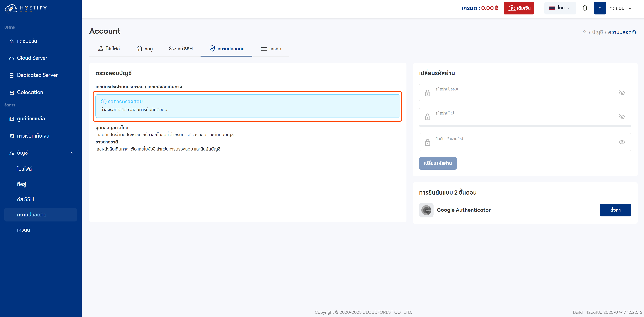Expand the ทดสอบ user menu
The height and width of the screenshot is (317, 644).
click(x=620, y=8)
